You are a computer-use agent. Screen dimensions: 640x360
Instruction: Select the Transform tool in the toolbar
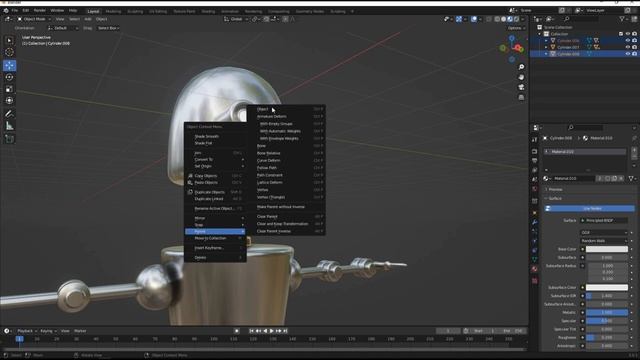(9, 100)
